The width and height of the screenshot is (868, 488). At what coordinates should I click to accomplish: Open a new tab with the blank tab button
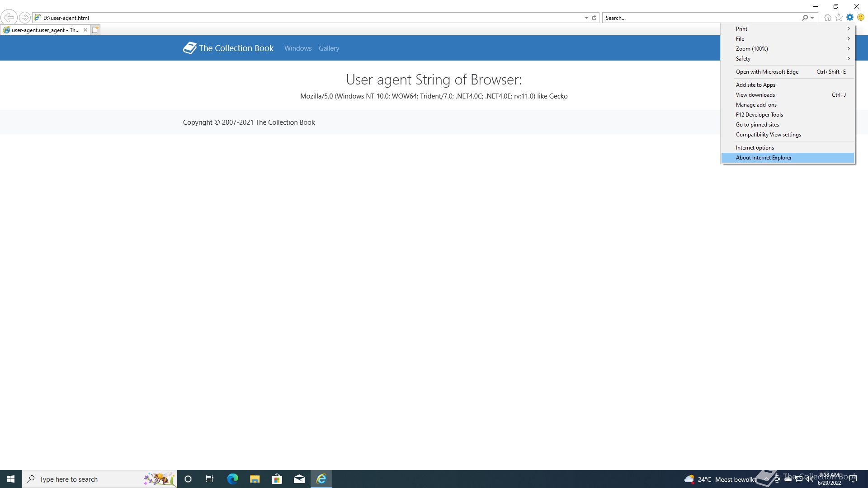[95, 30]
